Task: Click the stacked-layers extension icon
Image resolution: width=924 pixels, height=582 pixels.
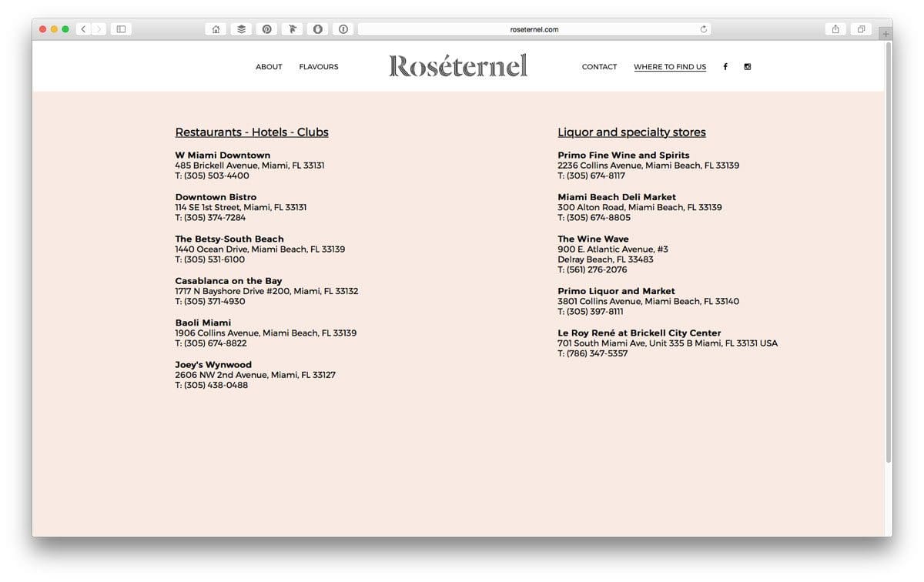Action: point(241,28)
